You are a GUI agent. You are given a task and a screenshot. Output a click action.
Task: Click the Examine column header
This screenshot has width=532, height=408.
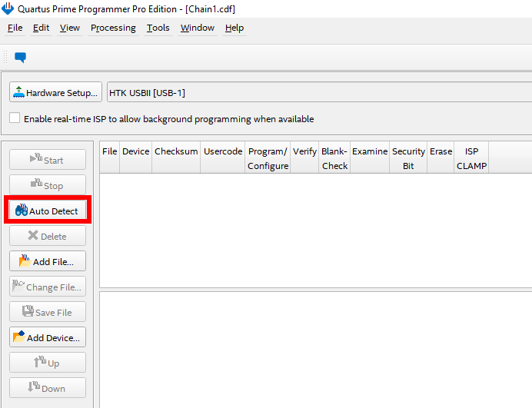pos(370,158)
